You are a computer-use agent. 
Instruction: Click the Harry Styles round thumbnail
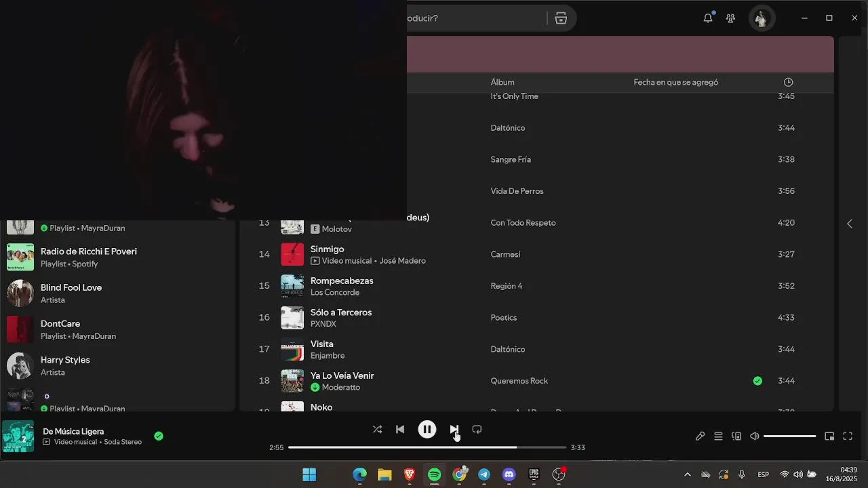[20, 365]
